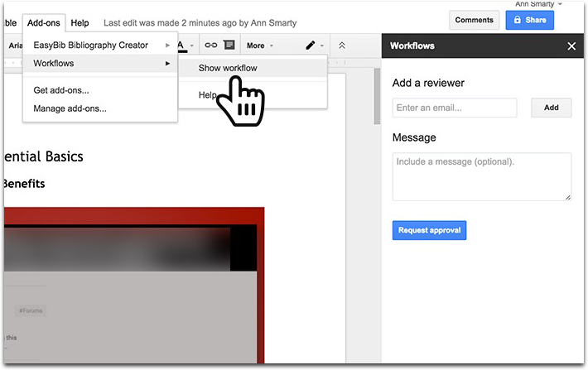This screenshot has height=370, width=588.
Task: Select Manage add-ons... menu entry
Action: [70, 108]
